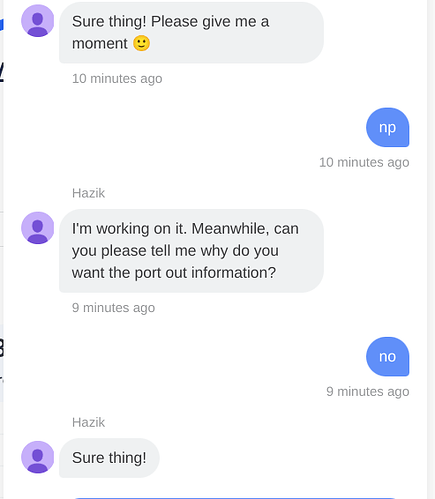Viewport: 435px width, 499px height.
Task: Click the 'Hazik' name above port out message
Action: (x=88, y=193)
